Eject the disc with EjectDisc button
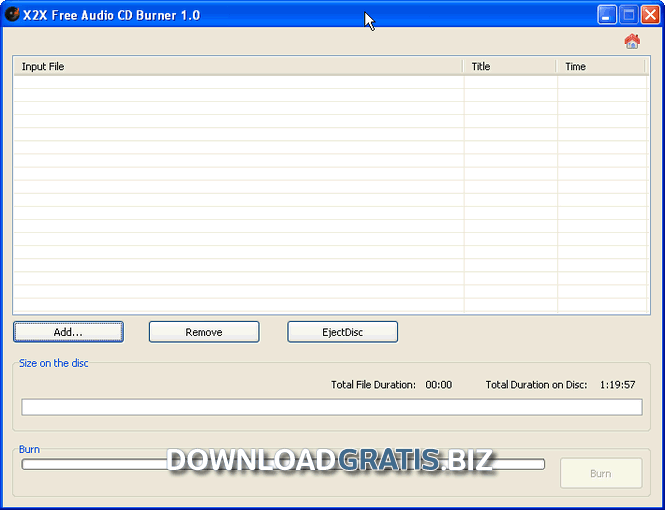 [x=342, y=332]
